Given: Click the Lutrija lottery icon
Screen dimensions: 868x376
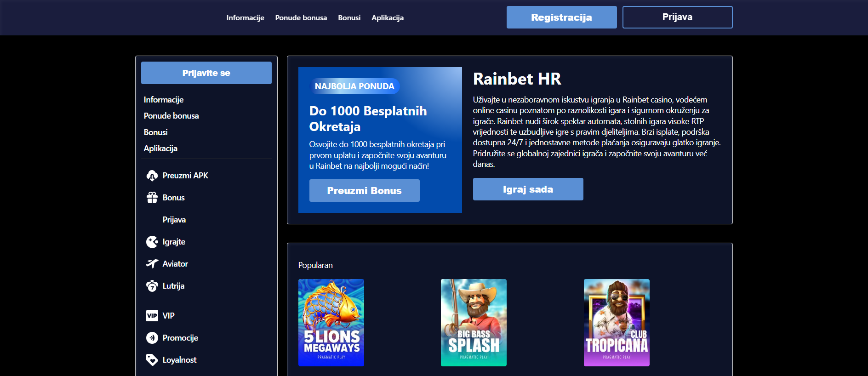Looking at the screenshot, I should [152, 286].
